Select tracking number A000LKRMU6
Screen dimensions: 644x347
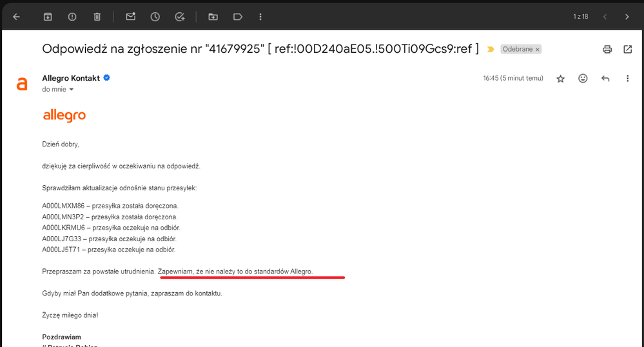63,228
